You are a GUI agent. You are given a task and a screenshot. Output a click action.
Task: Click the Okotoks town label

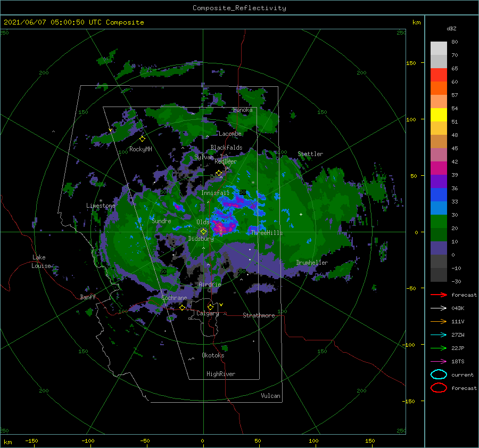click(x=213, y=355)
